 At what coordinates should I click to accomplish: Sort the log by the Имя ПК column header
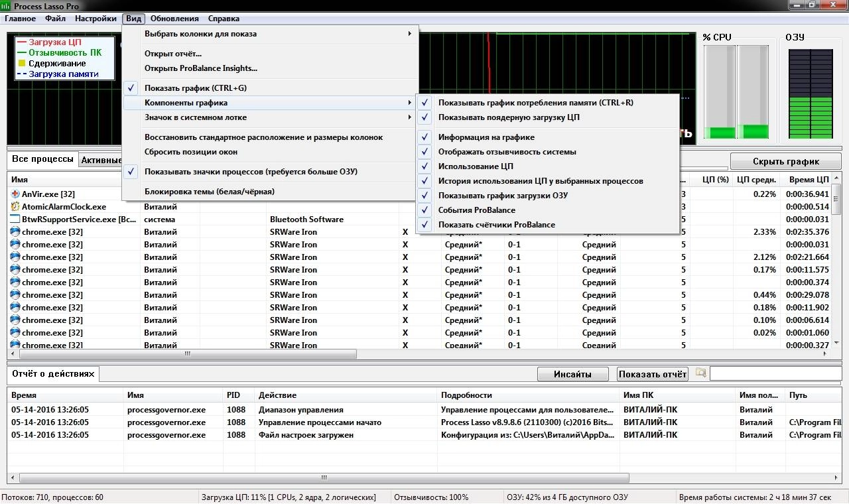coord(678,395)
